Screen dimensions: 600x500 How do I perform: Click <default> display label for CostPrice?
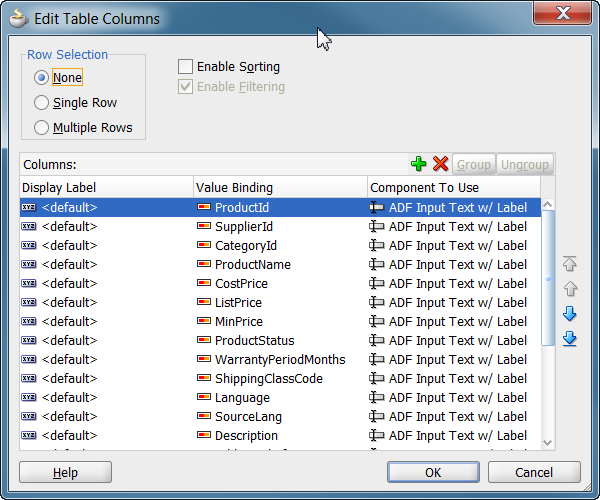(69, 283)
